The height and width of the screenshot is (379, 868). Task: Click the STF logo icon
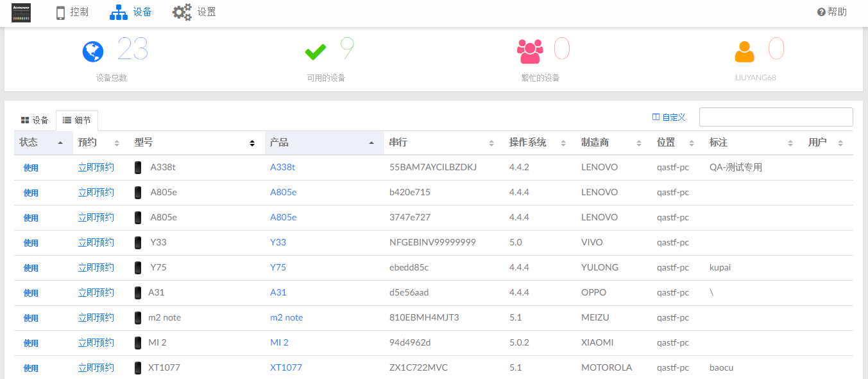pos(21,12)
